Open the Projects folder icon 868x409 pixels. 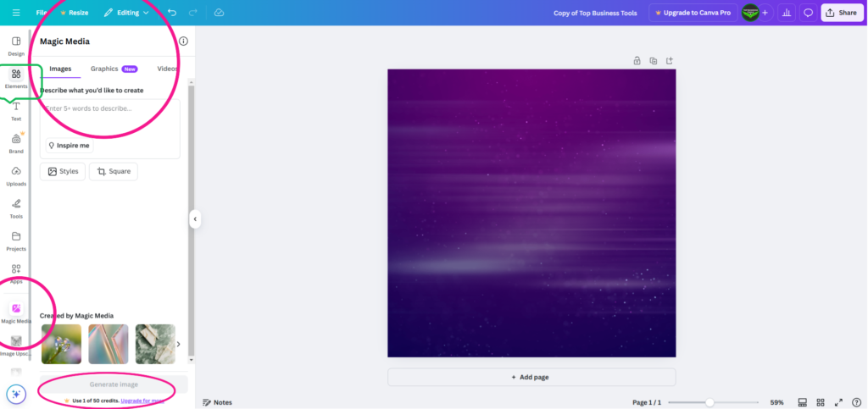tap(16, 240)
